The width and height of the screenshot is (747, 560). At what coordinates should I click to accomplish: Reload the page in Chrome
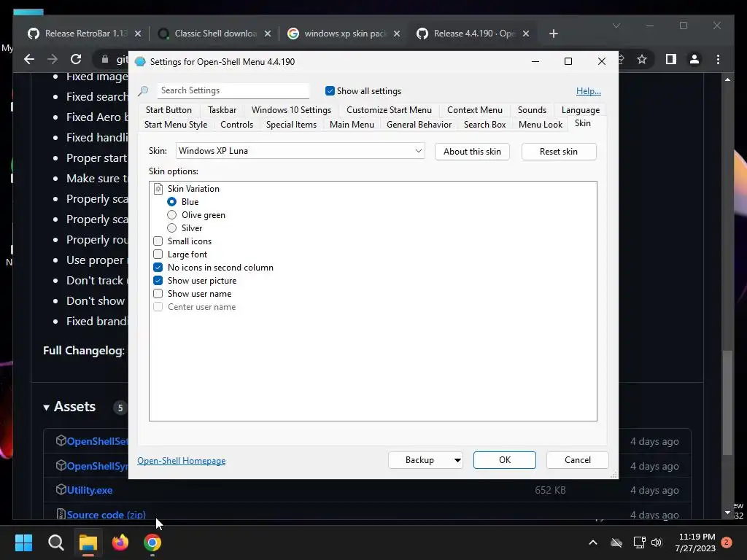pos(76,59)
